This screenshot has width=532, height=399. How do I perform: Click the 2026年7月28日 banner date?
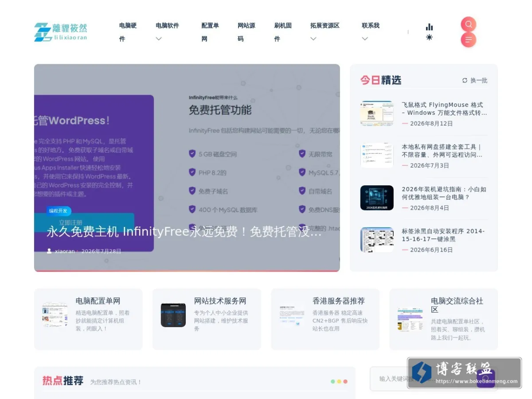coord(102,251)
